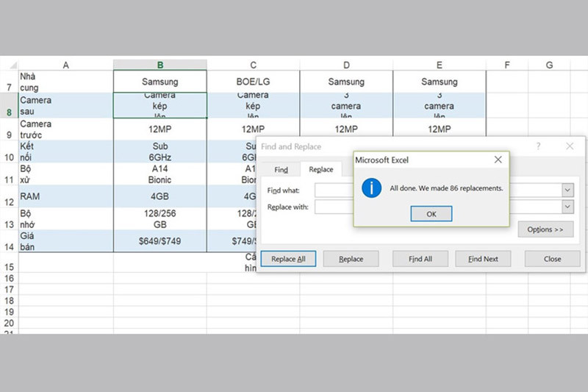Click cell B11 'A14 Bionic'
Screen dimensions: 588x392
160,174
